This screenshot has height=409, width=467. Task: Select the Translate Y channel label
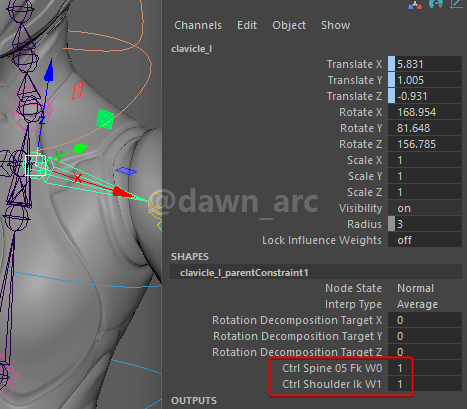355,80
